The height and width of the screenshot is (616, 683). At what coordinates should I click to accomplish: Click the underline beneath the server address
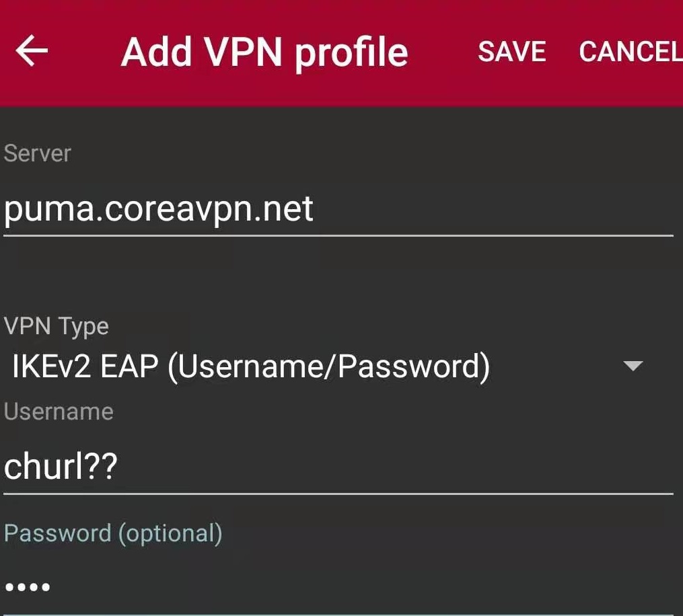(x=338, y=235)
